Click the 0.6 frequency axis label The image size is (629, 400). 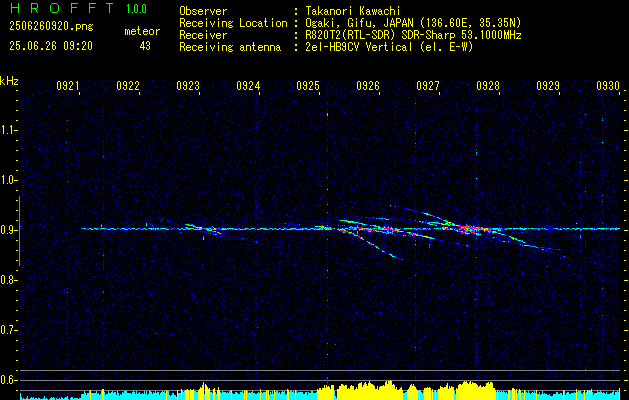click(7, 380)
